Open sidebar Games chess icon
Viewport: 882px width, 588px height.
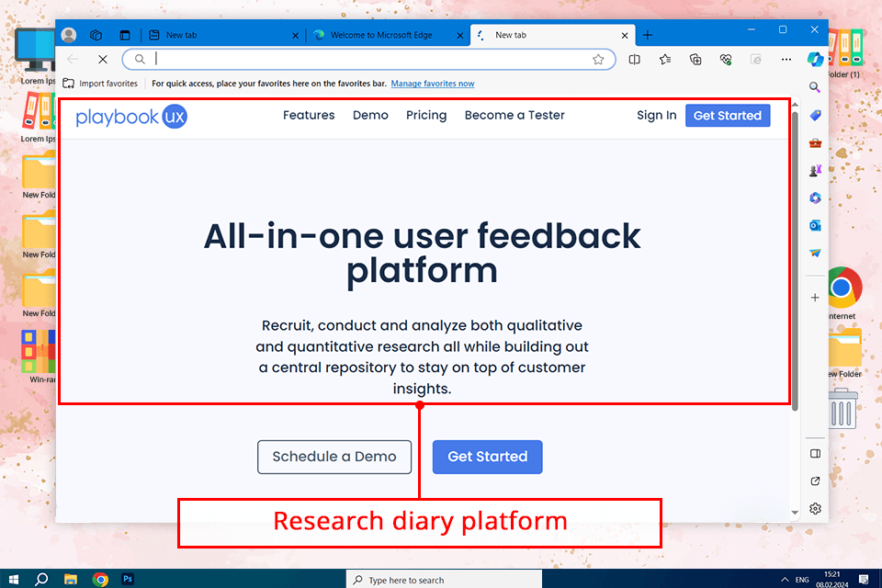[x=815, y=170]
